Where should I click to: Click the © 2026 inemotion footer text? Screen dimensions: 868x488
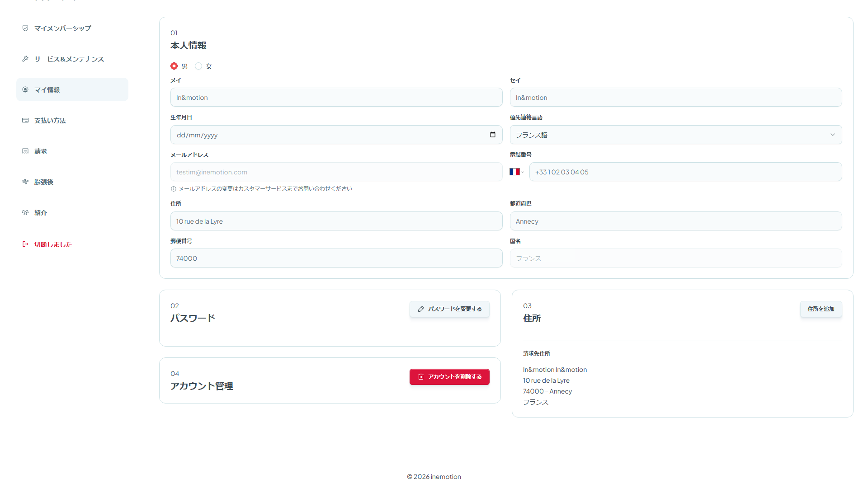click(x=434, y=477)
